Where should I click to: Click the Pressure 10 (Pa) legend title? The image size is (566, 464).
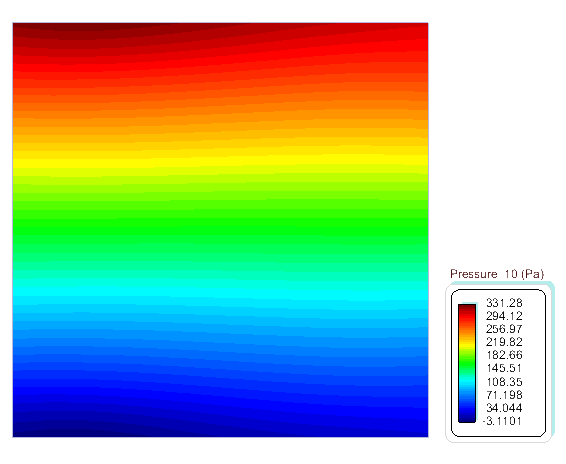(x=497, y=274)
